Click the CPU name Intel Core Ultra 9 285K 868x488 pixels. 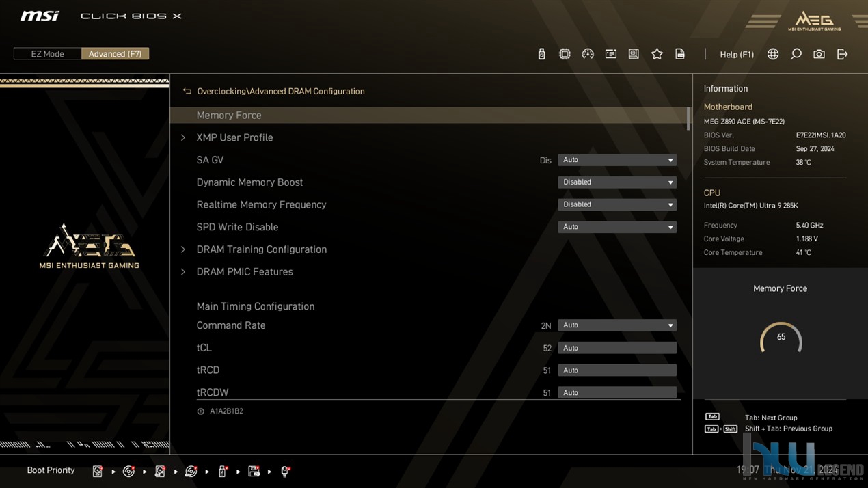[751, 206]
